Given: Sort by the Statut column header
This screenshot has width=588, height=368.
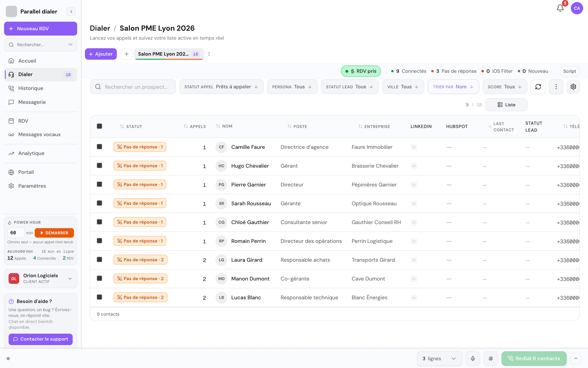Looking at the screenshot, I should point(131,126).
